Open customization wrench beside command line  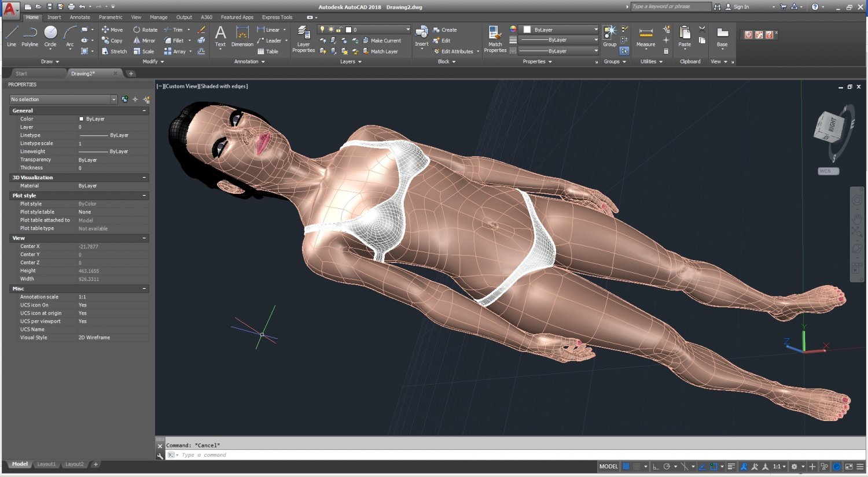tap(160, 455)
